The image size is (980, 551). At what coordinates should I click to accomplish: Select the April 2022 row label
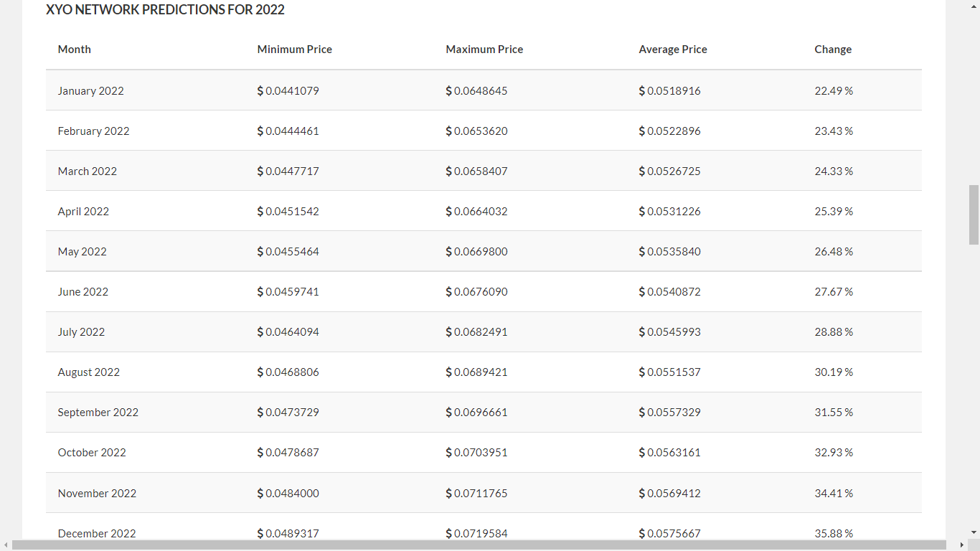coord(83,212)
